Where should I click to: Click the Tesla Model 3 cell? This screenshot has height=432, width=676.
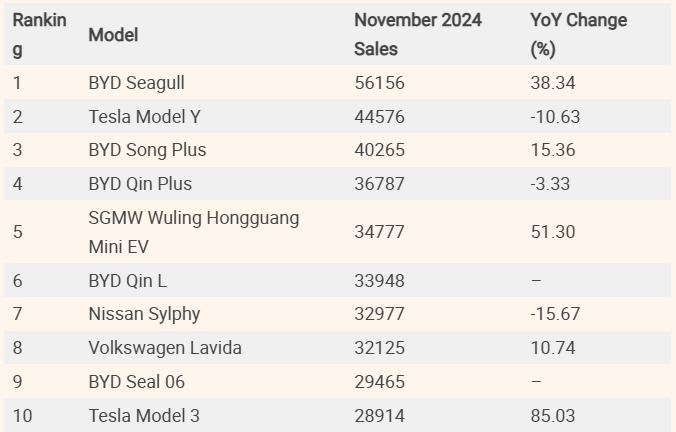pyautogui.click(x=144, y=415)
